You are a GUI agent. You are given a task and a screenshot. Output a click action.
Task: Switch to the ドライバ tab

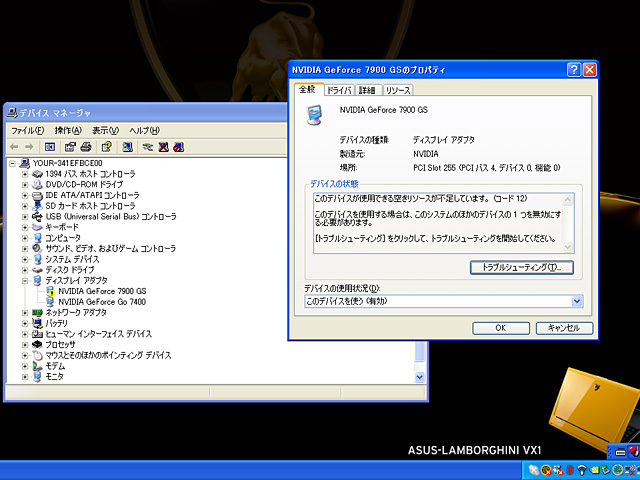pos(339,91)
